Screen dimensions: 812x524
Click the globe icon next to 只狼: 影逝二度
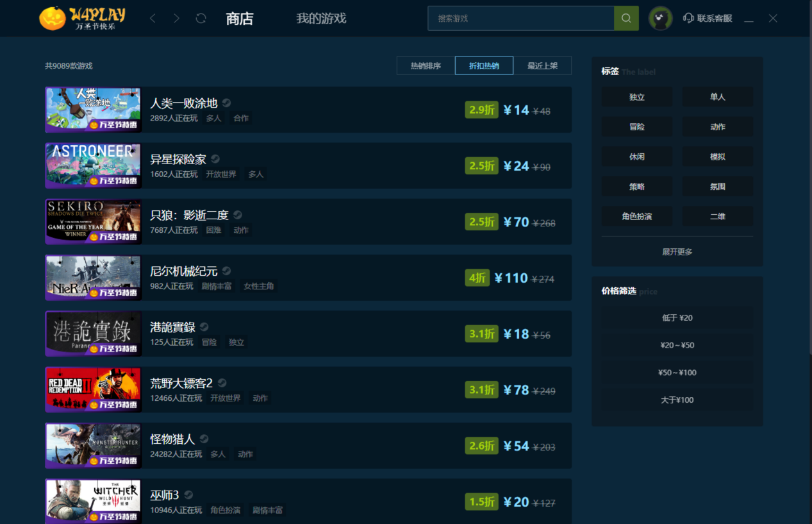237,214
